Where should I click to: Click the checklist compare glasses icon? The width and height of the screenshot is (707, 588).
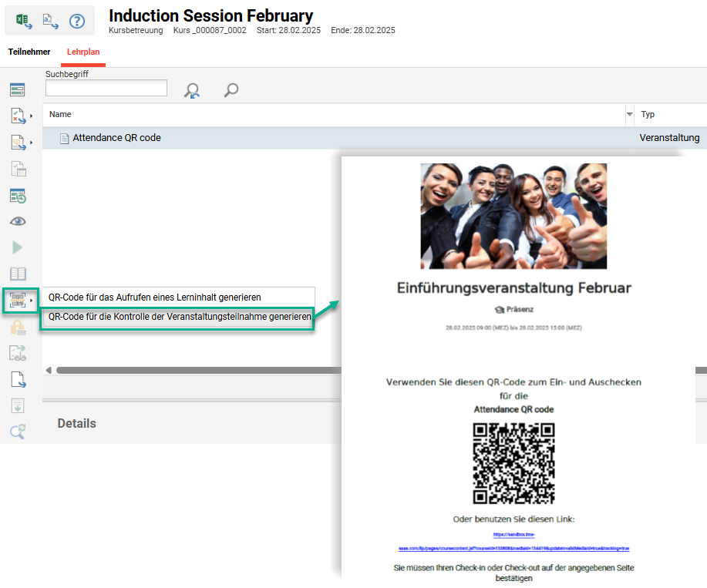(x=18, y=353)
